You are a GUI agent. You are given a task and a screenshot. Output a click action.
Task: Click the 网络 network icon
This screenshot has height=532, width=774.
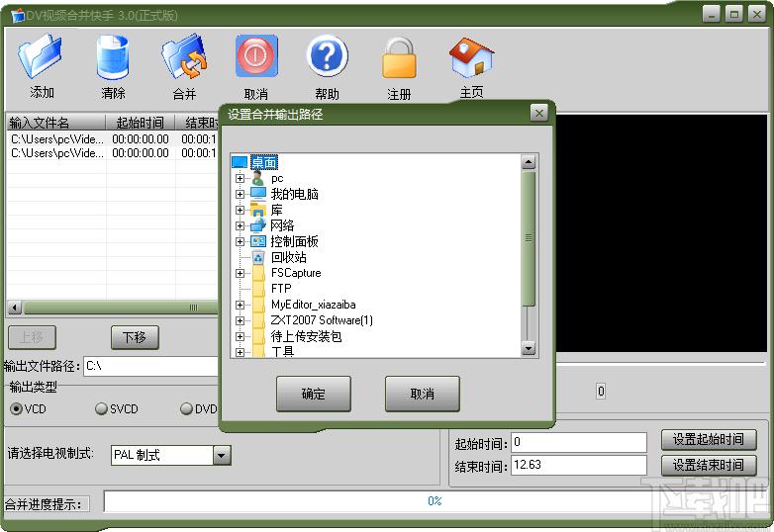(258, 225)
